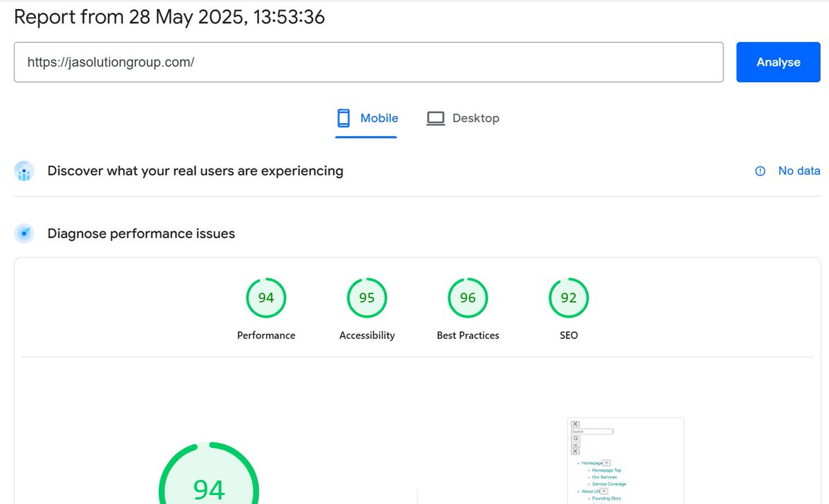The width and height of the screenshot is (829, 504).
Task: Click the 'Discover what your real users are experiencing' heading
Action: coord(196,171)
